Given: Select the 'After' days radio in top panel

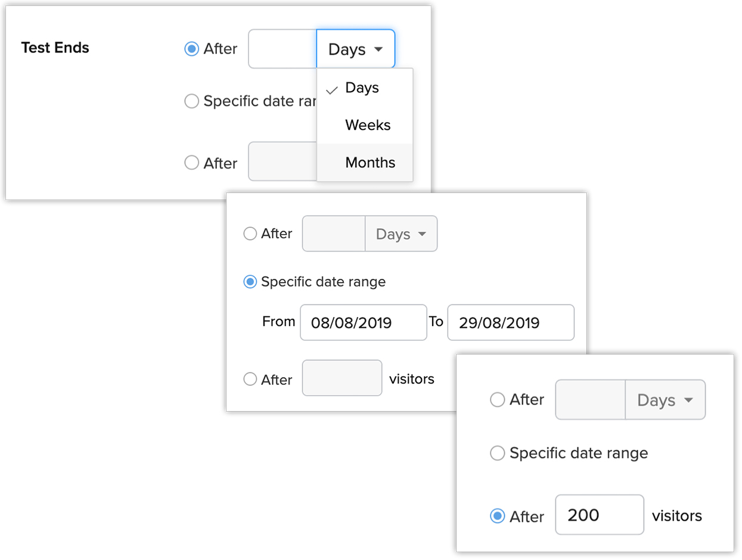Looking at the screenshot, I should pos(191,49).
